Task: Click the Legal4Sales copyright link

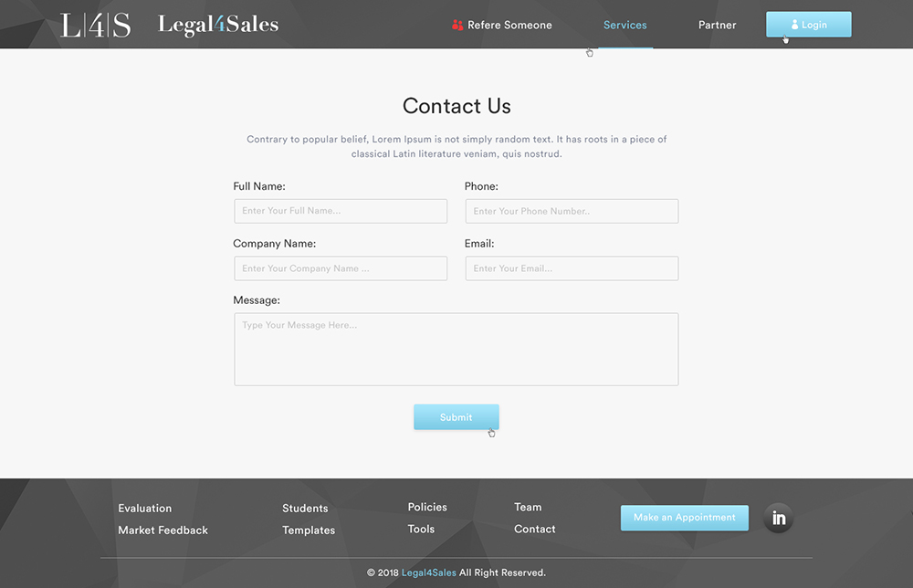Action: point(428,572)
